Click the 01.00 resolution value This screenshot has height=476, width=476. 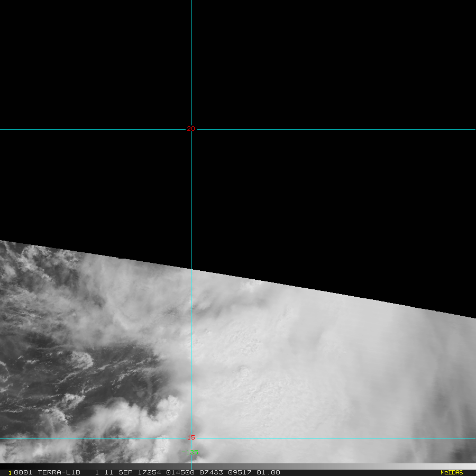[268, 472]
